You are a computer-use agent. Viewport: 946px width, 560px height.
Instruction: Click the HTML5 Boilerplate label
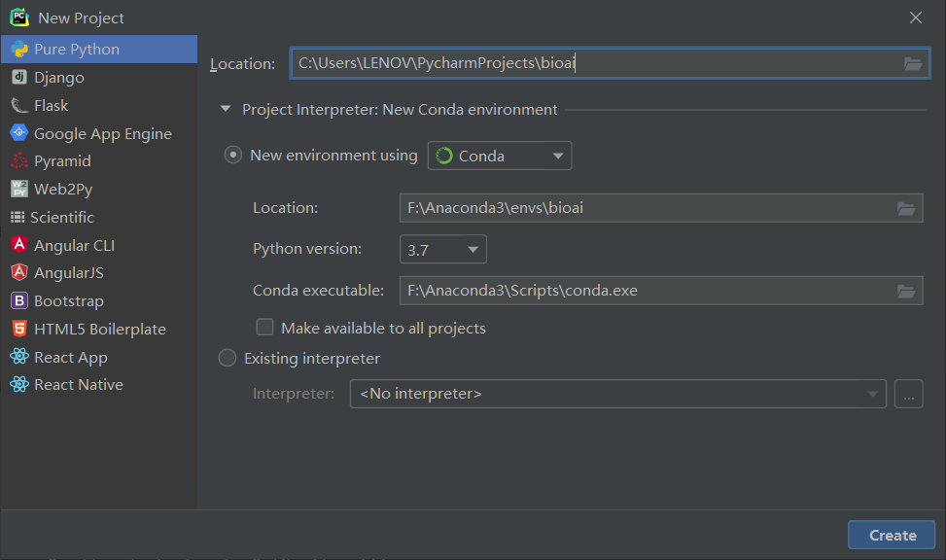[100, 329]
